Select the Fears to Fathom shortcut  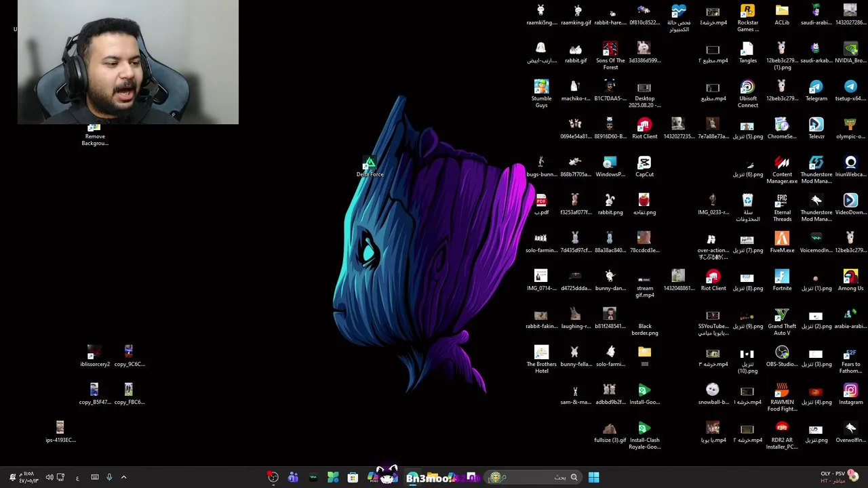[x=850, y=359]
